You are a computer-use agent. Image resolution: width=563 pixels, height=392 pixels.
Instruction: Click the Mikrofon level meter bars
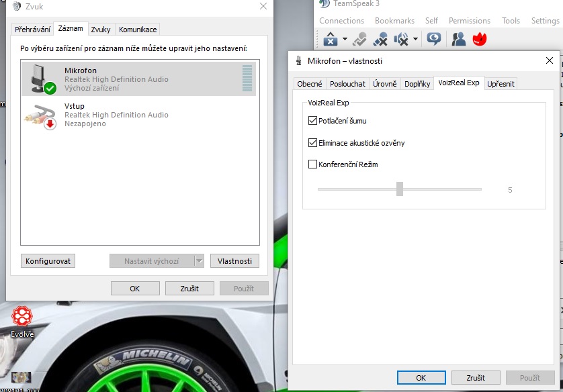[247, 78]
